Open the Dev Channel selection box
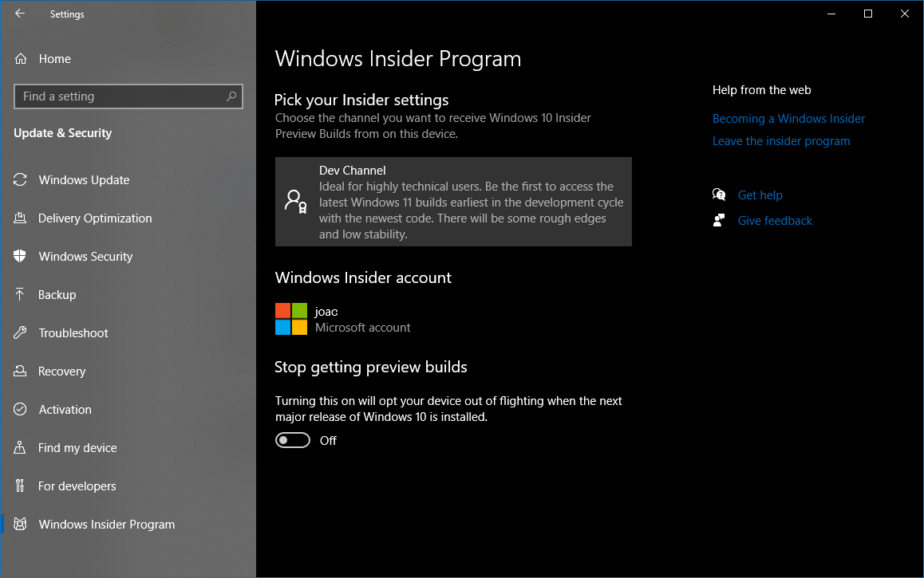This screenshot has width=924, height=578. tap(453, 202)
